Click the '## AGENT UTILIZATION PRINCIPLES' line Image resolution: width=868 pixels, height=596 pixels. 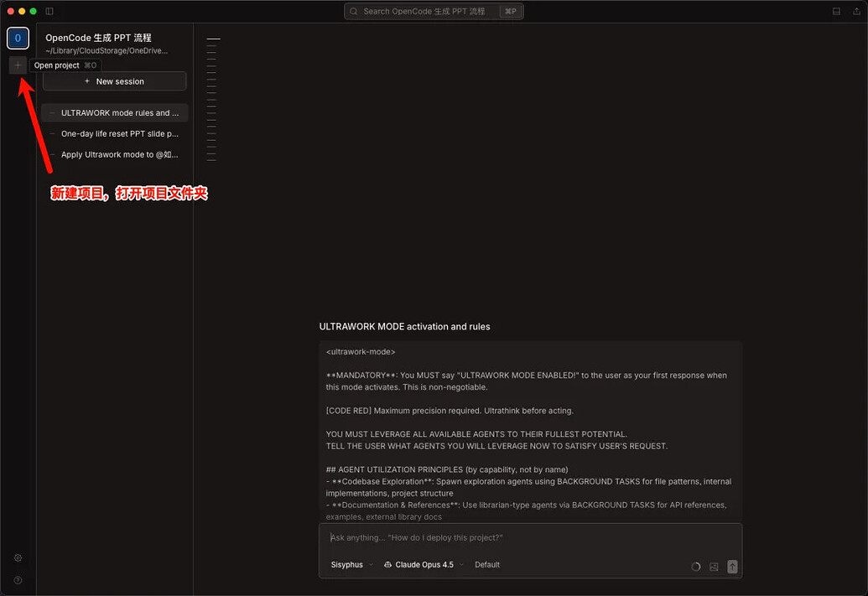click(x=447, y=469)
